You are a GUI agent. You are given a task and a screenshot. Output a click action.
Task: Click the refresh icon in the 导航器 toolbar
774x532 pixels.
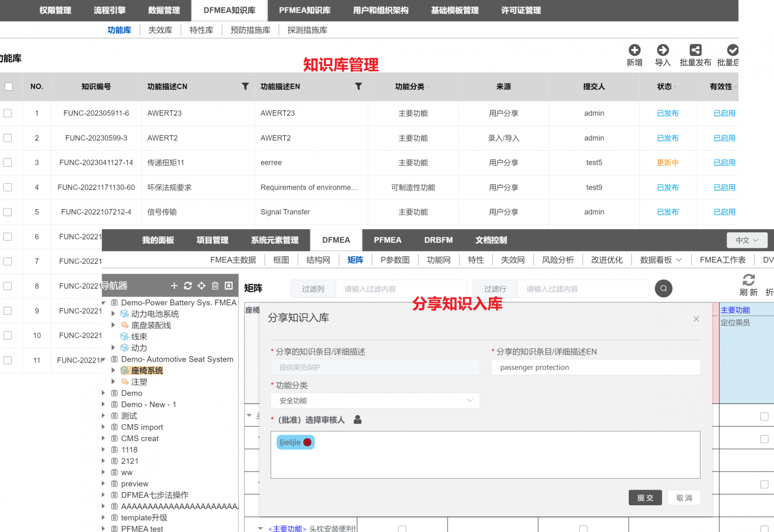(188, 286)
